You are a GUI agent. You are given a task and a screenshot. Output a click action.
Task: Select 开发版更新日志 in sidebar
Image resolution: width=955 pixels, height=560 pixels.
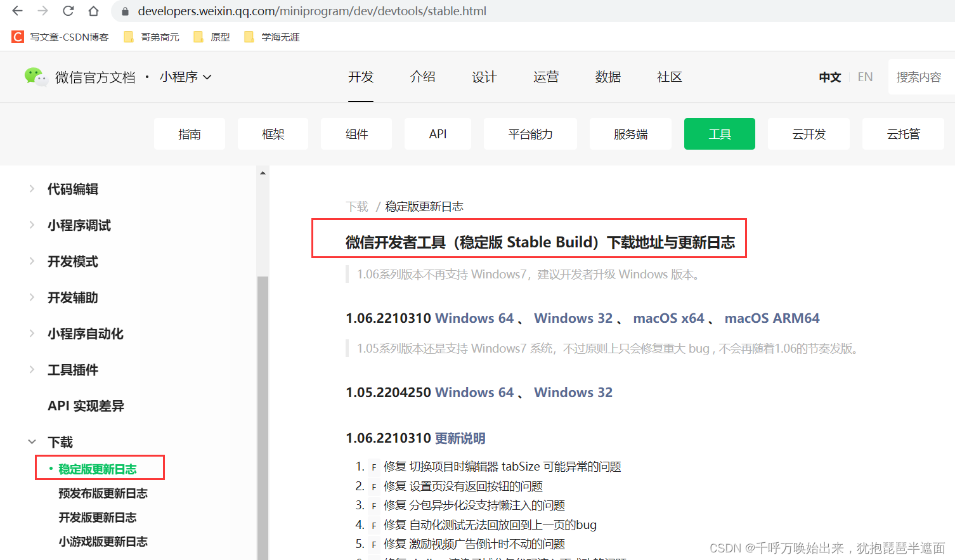[98, 518]
